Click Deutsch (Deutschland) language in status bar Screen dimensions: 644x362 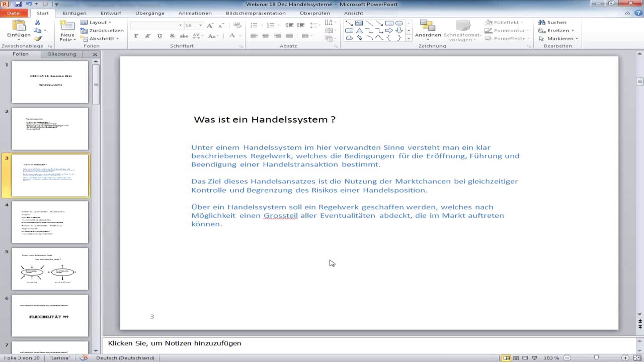click(x=125, y=358)
